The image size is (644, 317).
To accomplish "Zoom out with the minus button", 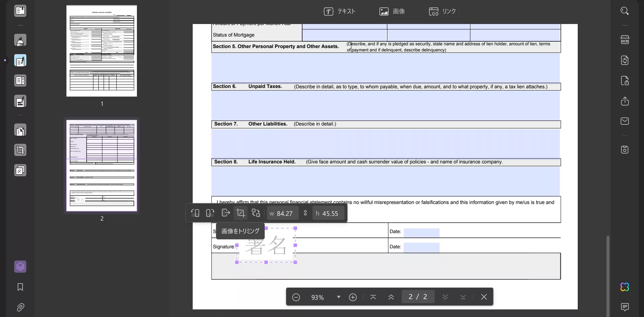I will (296, 297).
